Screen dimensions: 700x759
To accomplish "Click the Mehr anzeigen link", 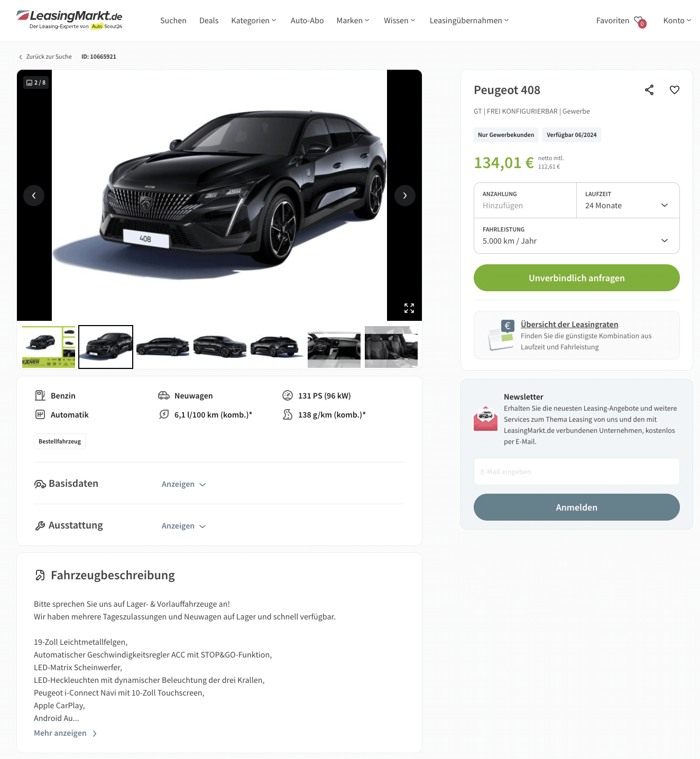I will [x=66, y=733].
